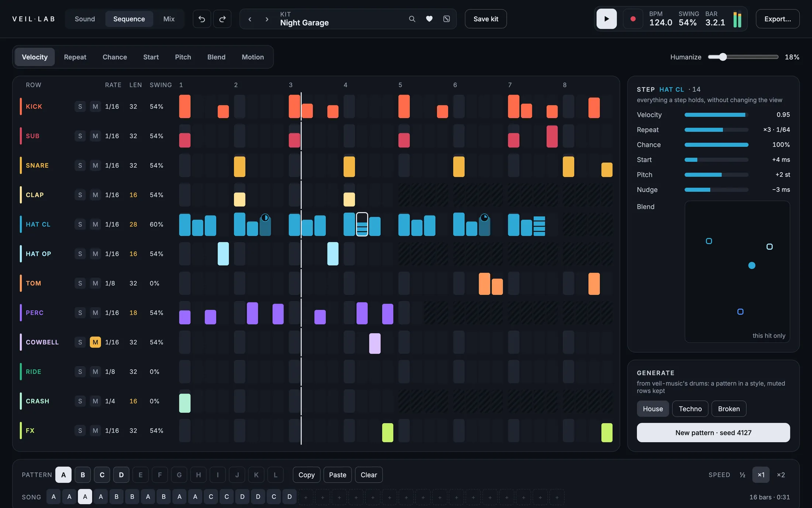Click the redo arrow icon
This screenshot has height=508, width=812.
pos(222,19)
